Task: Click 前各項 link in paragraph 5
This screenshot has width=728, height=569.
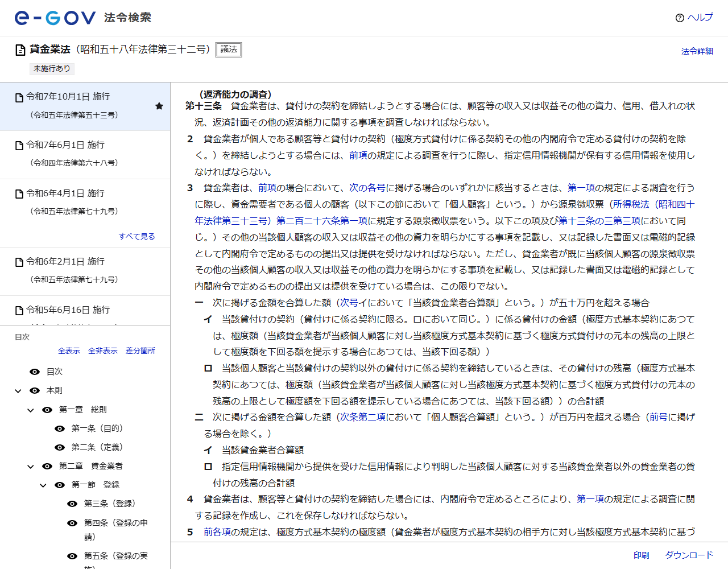Action: point(217,532)
